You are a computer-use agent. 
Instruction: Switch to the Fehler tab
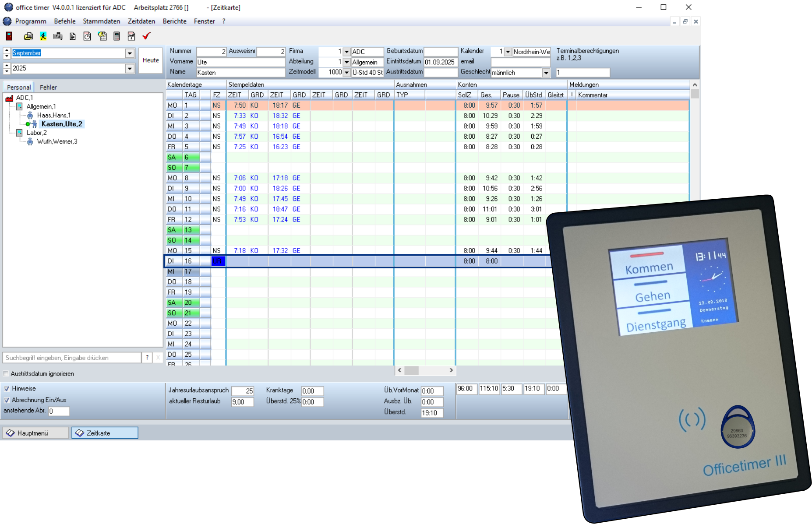(x=48, y=88)
